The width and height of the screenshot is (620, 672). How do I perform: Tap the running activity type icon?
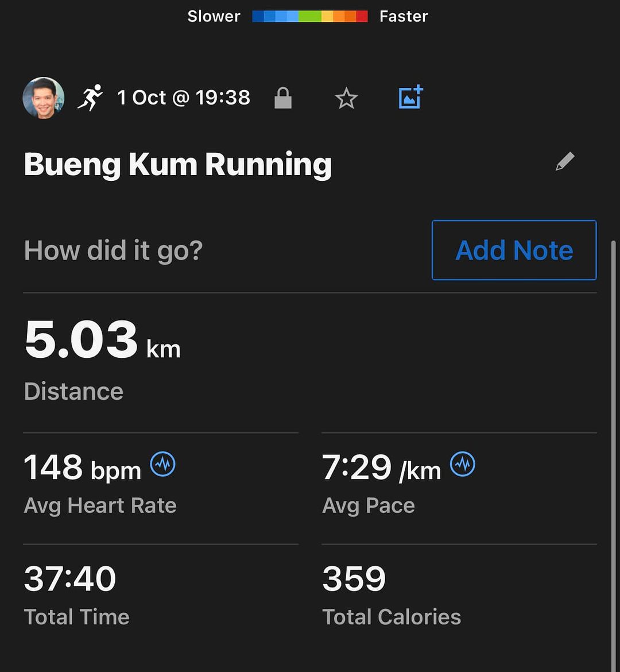point(90,98)
